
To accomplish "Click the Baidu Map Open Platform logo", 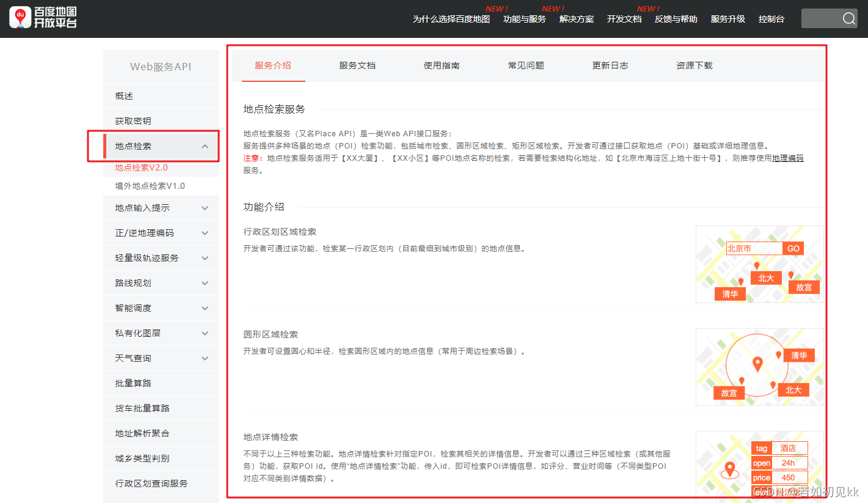I will pos(43,18).
